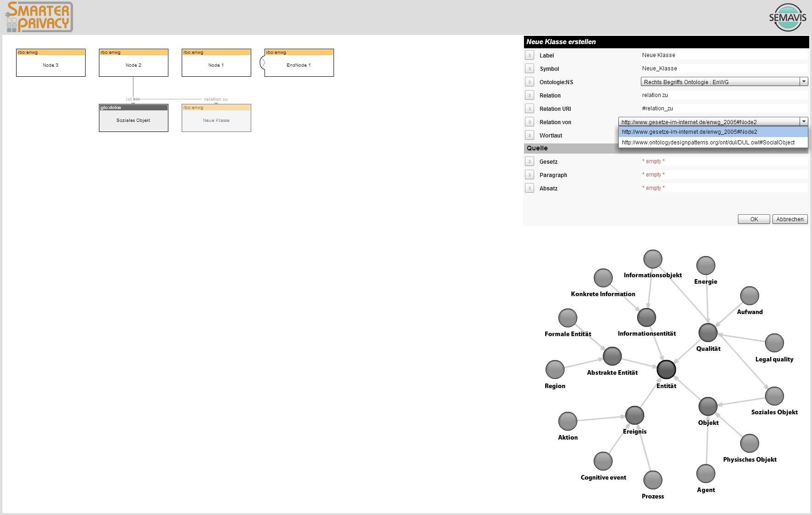Select the Energie node in the ontology graph
Viewport: 812px width, 515px height.
(x=706, y=265)
